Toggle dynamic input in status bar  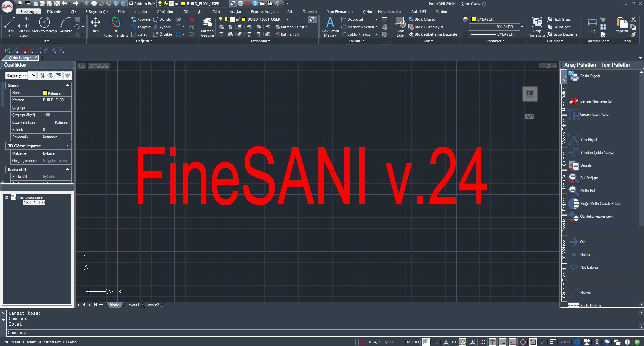pyautogui.click(x=502, y=342)
